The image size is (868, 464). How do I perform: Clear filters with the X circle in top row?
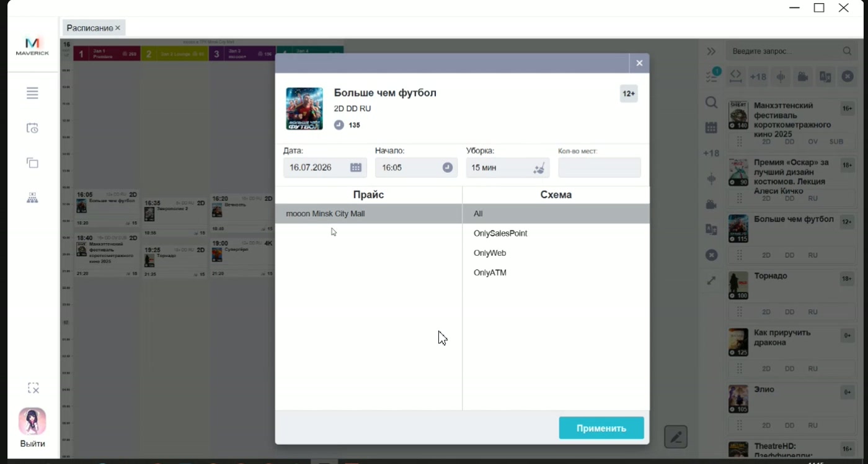click(848, 77)
